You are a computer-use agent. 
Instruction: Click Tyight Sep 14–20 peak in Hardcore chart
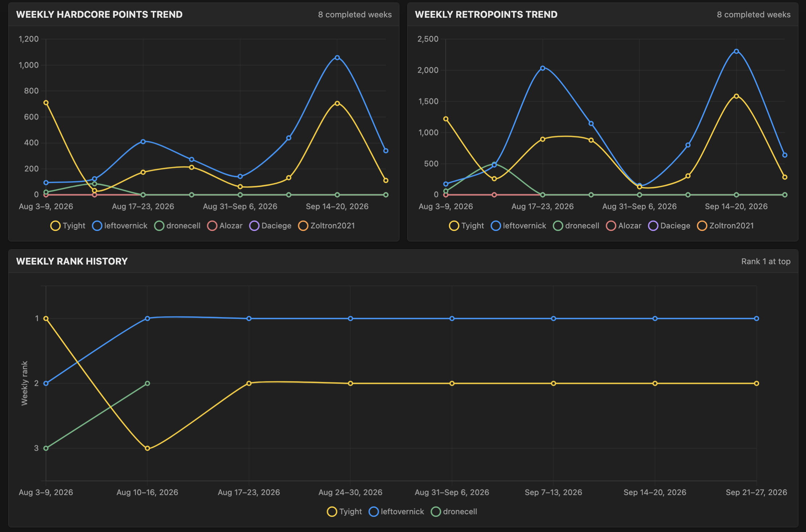coord(337,103)
